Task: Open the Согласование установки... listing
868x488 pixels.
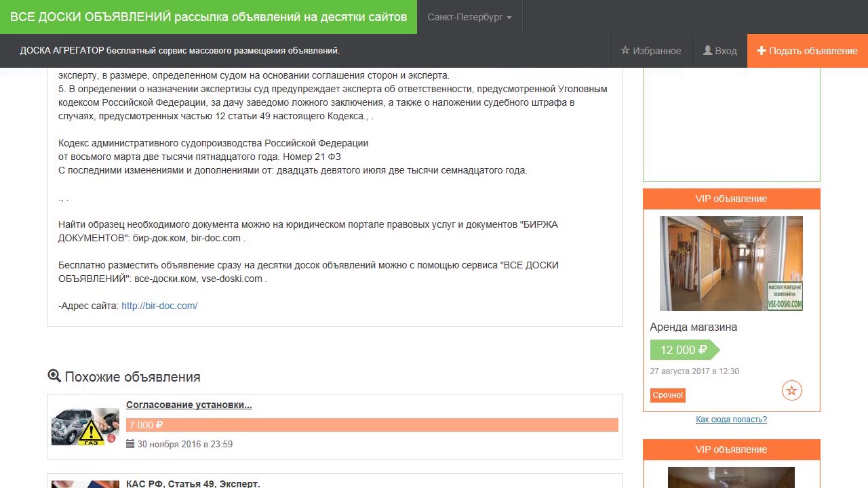Action: coord(189,405)
